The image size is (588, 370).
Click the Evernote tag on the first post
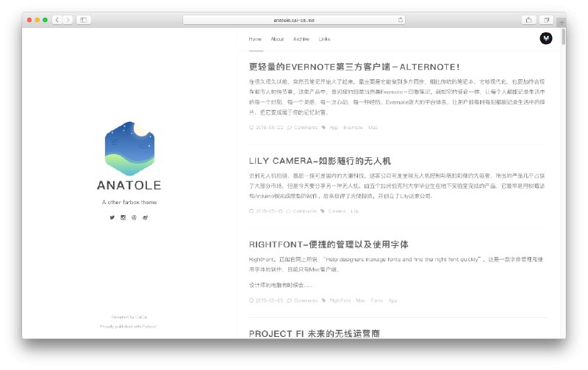point(353,128)
